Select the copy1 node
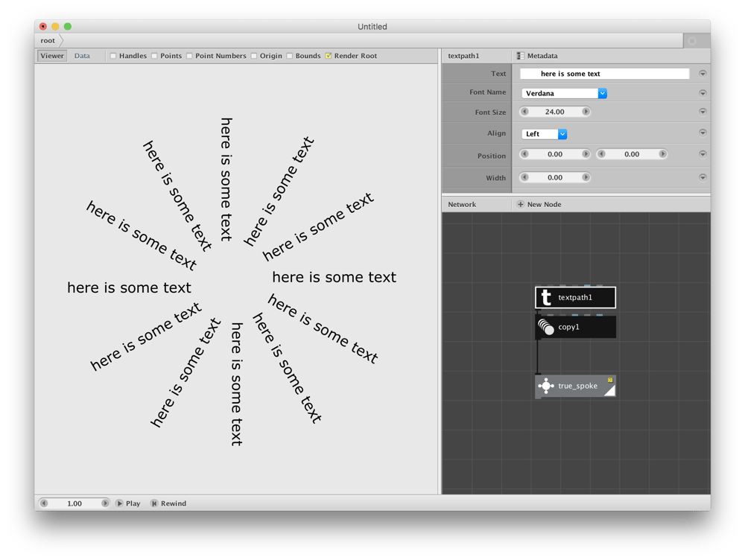The image size is (745, 560). 575,327
